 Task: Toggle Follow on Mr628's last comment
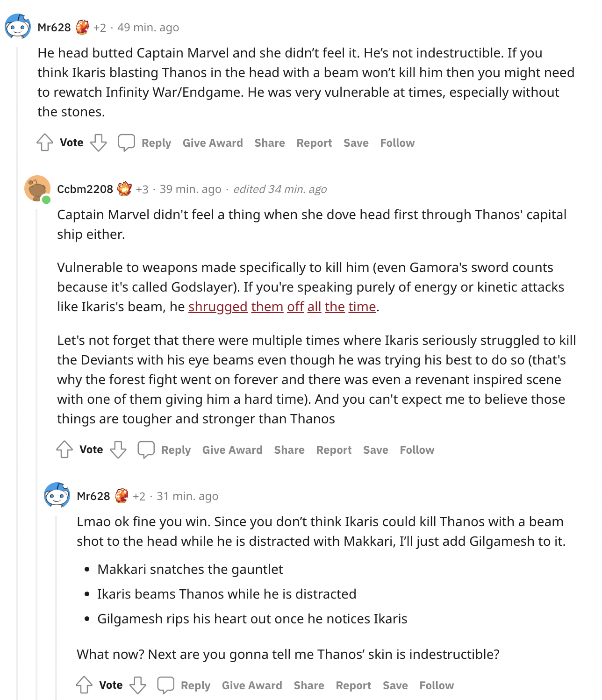coord(437,686)
